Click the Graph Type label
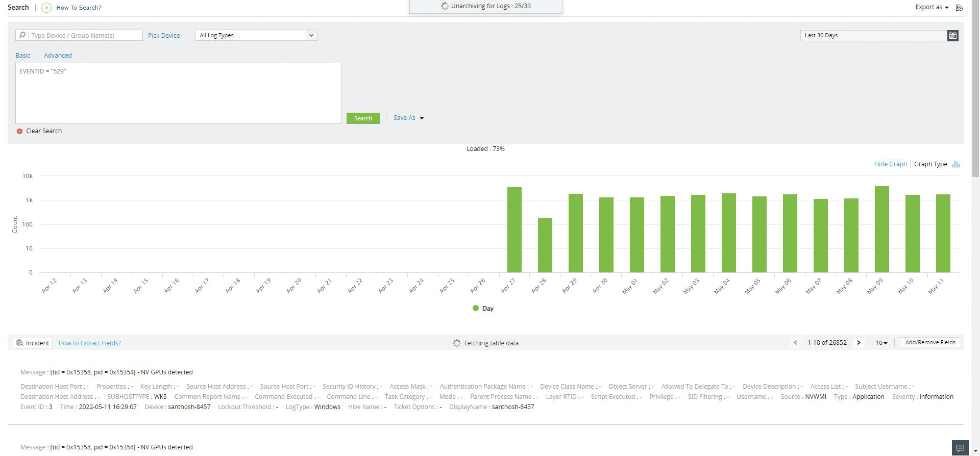980x456 pixels. click(x=930, y=164)
